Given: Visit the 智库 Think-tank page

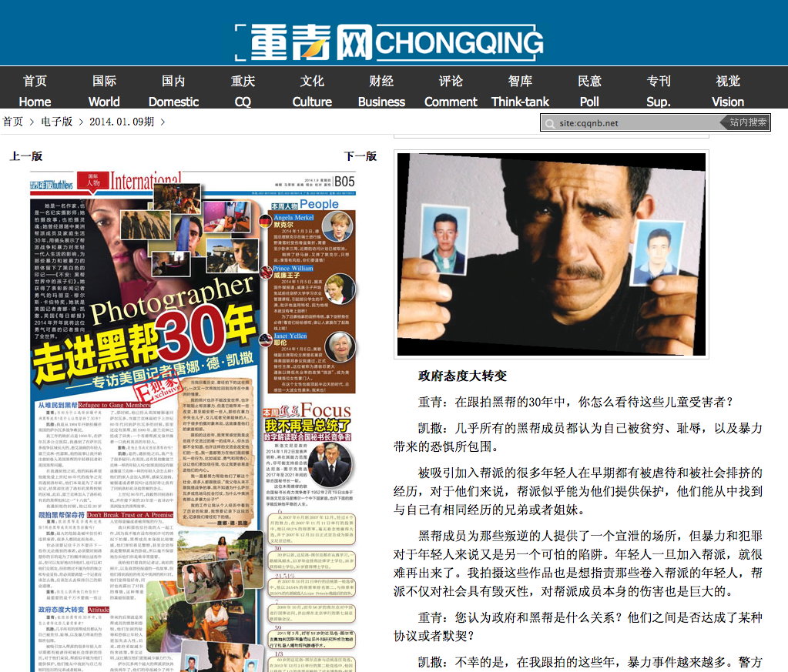Looking at the screenshot, I should 520,91.
